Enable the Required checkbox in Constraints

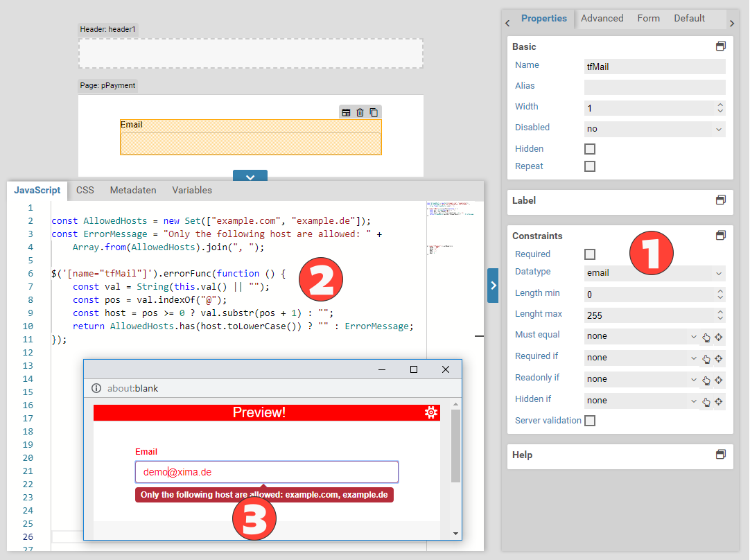(590, 254)
